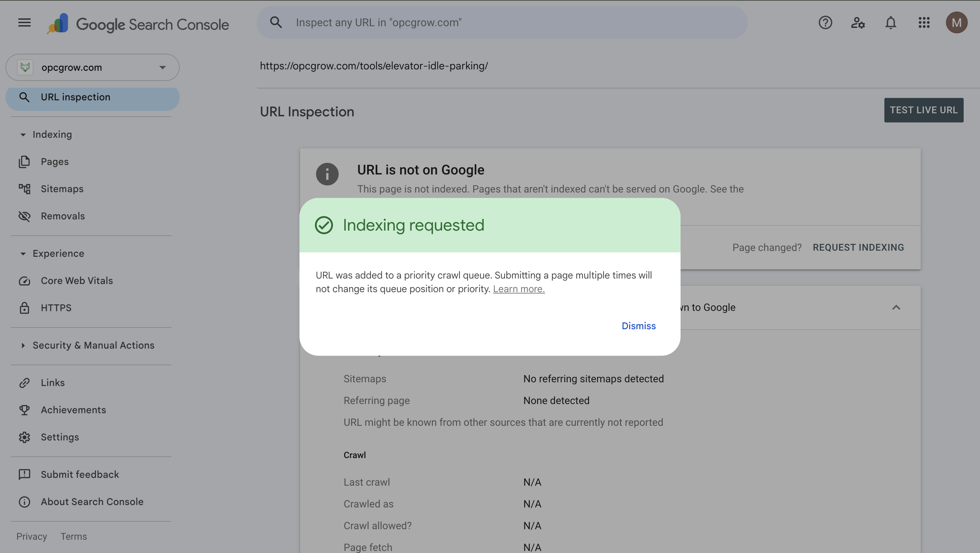Follow the Learn more link in dialog
The height and width of the screenshot is (553, 980).
point(519,289)
